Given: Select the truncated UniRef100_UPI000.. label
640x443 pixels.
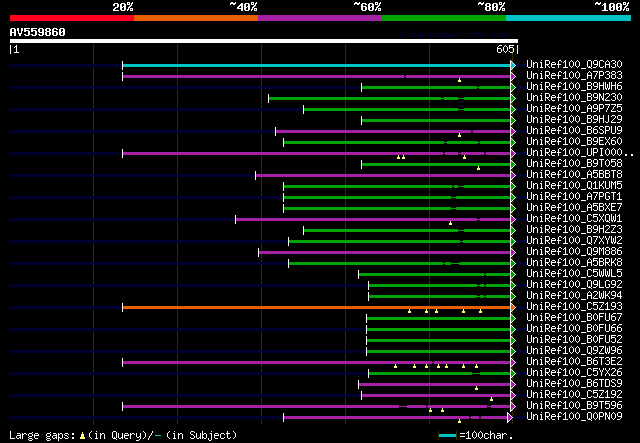Looking at the screenshot, I should pyautogui.click(x=580, y=153).
